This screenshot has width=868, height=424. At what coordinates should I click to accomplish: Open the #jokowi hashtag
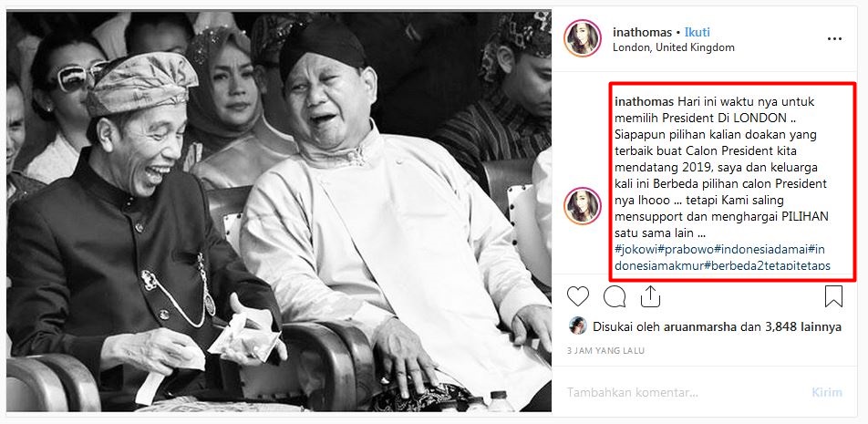coord(635,249)
